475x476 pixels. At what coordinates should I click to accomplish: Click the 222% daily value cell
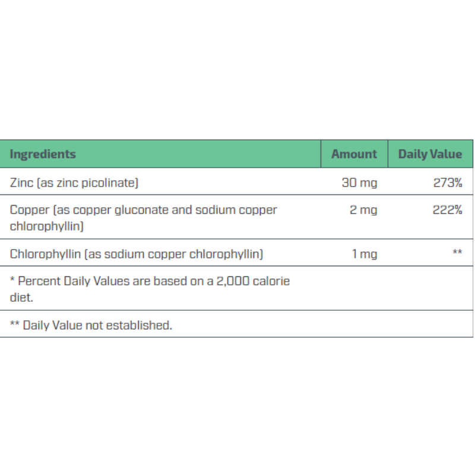(x=448, y=210)
